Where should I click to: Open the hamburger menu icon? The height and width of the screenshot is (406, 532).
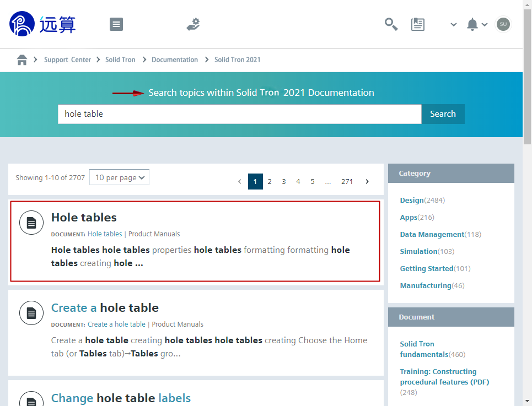pos(116,24)
